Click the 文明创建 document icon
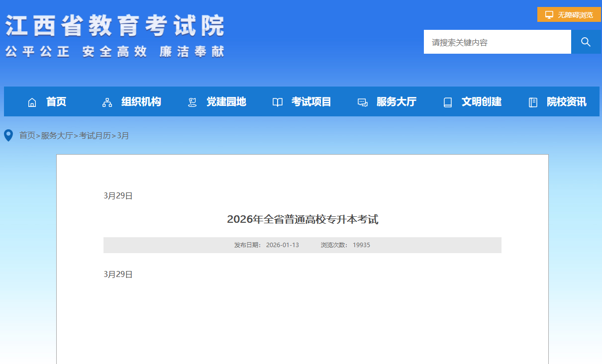The height and width of the screenshot is (364, 602). pos(447,101)
